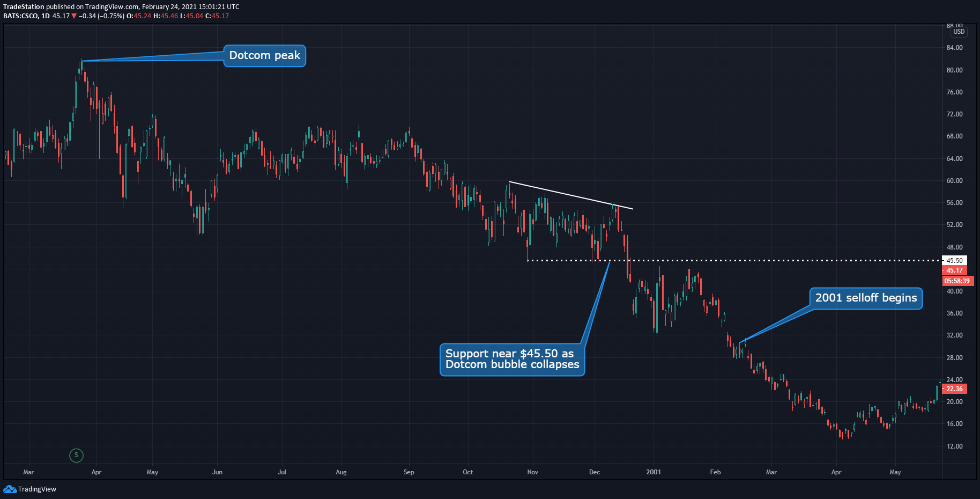Image resolution: width=980 pixels, height=499 pixels.
Task: Click the 05:58:39 countdown timer label
Action: tap(957, 281)
